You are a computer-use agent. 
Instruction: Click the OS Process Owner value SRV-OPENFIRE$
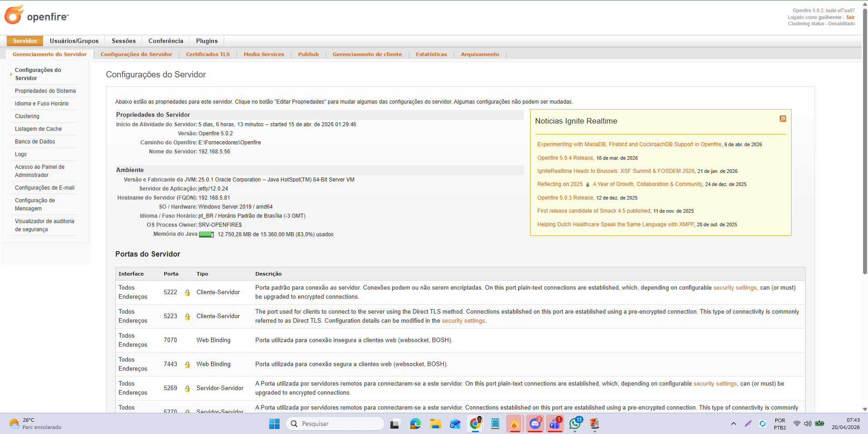click(x=220, y=225)
